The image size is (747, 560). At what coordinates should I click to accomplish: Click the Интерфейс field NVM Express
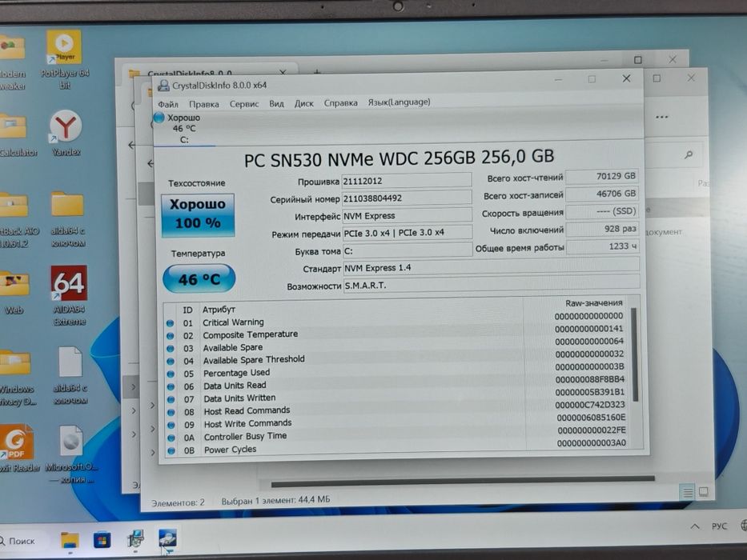[x=408, y=215]
